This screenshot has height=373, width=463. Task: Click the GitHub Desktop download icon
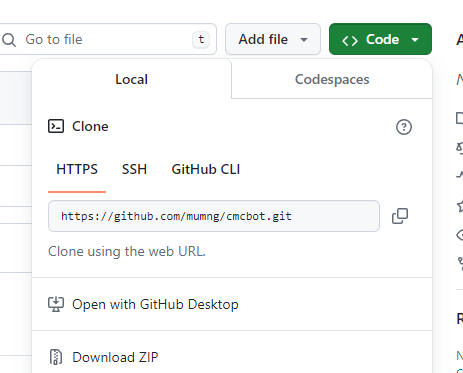[56, 304]
